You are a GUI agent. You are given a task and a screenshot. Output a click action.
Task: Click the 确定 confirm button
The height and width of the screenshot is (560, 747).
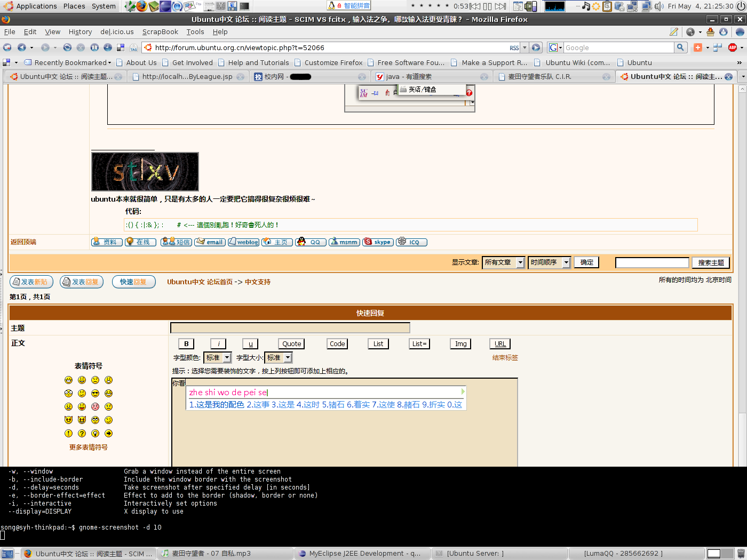[x=587, y=262]
